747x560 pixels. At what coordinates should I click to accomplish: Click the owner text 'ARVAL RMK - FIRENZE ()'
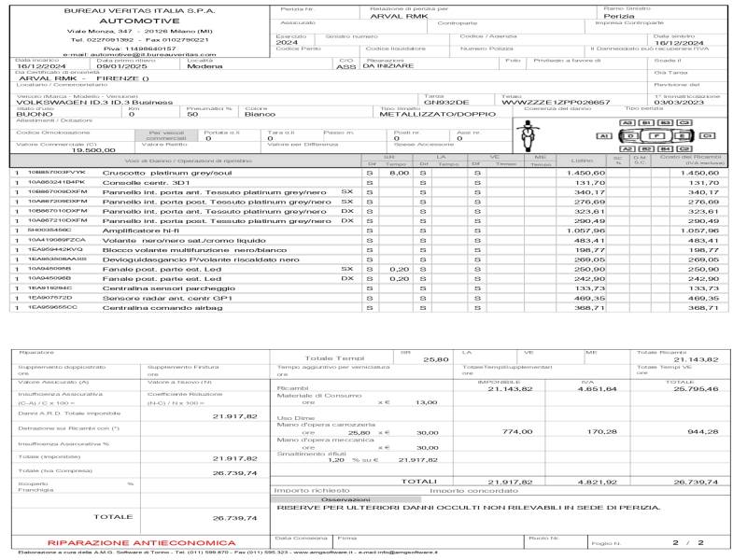pos(84,78)
